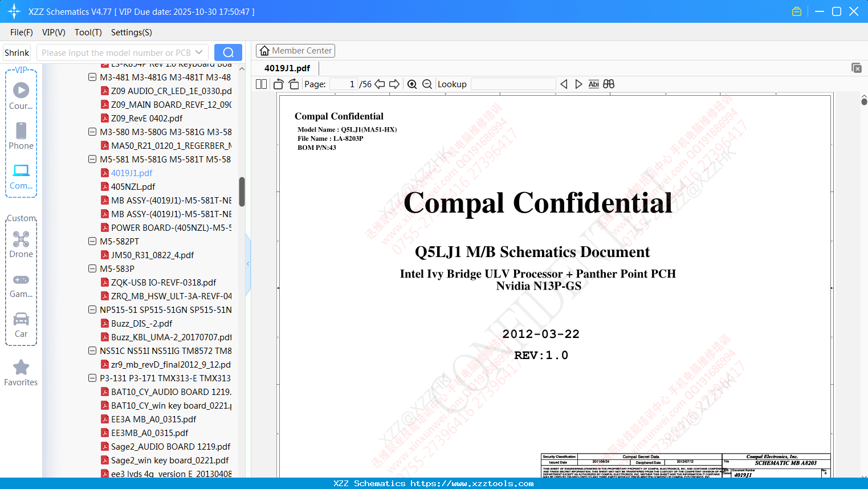This screenshot has height=489, width=868.
Task: Click the binoculars search icon
Action: [609, 84]
